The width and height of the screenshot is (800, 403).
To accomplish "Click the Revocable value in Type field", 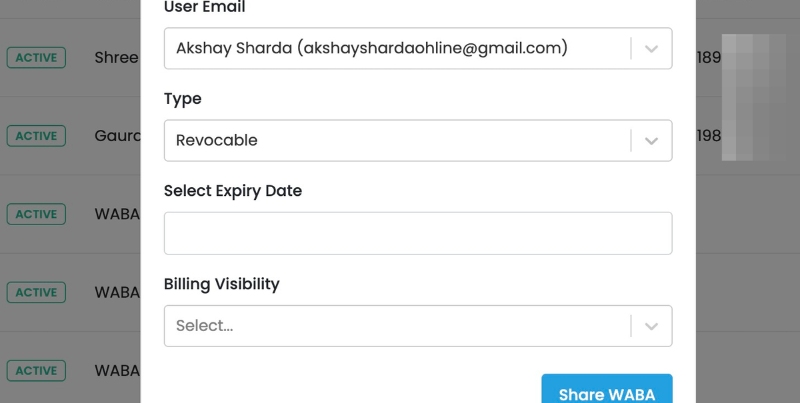I will tap(217, 141).
